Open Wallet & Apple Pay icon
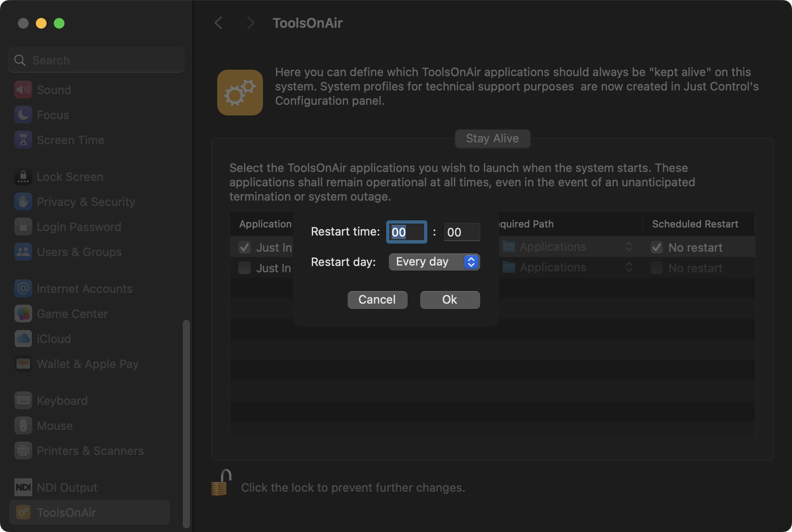The width and height of the screenshot is (792, 532). (x=23, y=364)
